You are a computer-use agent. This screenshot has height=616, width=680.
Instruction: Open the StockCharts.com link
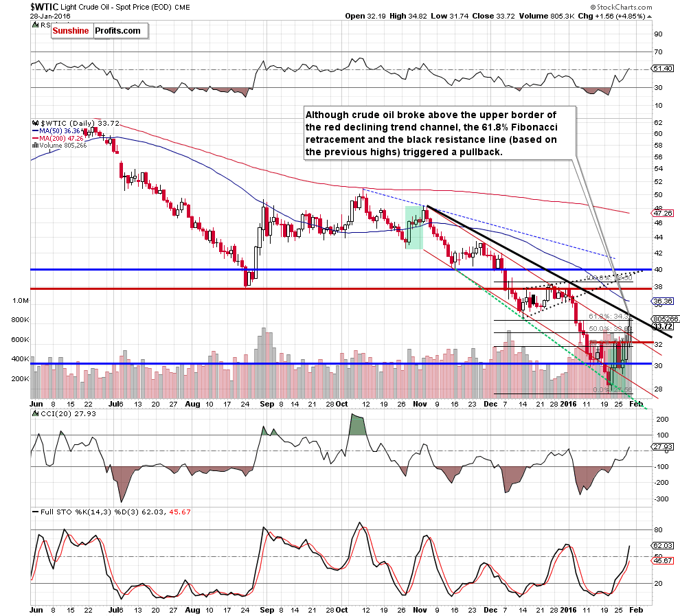pos(624,8)
